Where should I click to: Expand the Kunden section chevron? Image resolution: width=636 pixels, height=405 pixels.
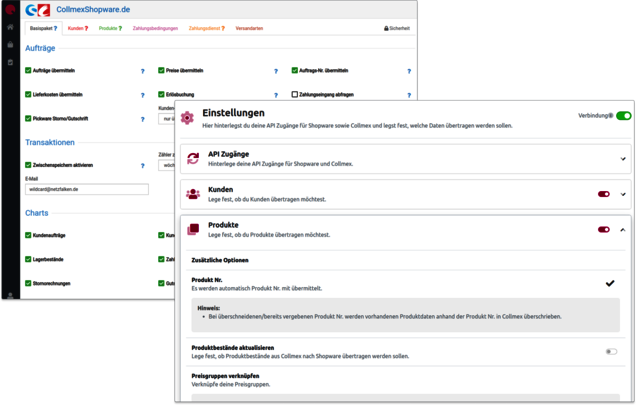click(623, 194)
